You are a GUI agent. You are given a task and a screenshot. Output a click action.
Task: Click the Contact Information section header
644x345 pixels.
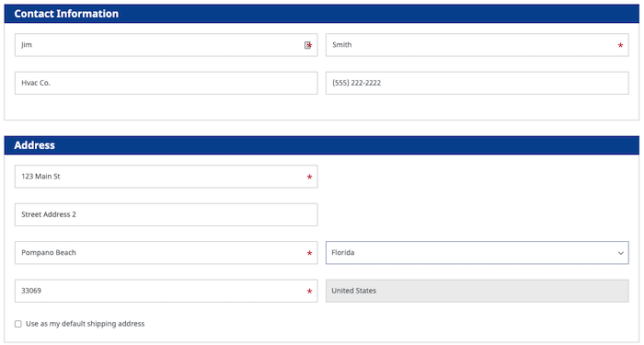[322, 14]
